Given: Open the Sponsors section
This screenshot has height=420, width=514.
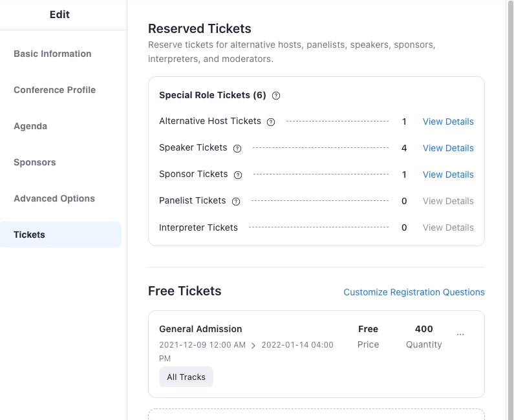Looking at the screenshot, I should coord(35,162).
